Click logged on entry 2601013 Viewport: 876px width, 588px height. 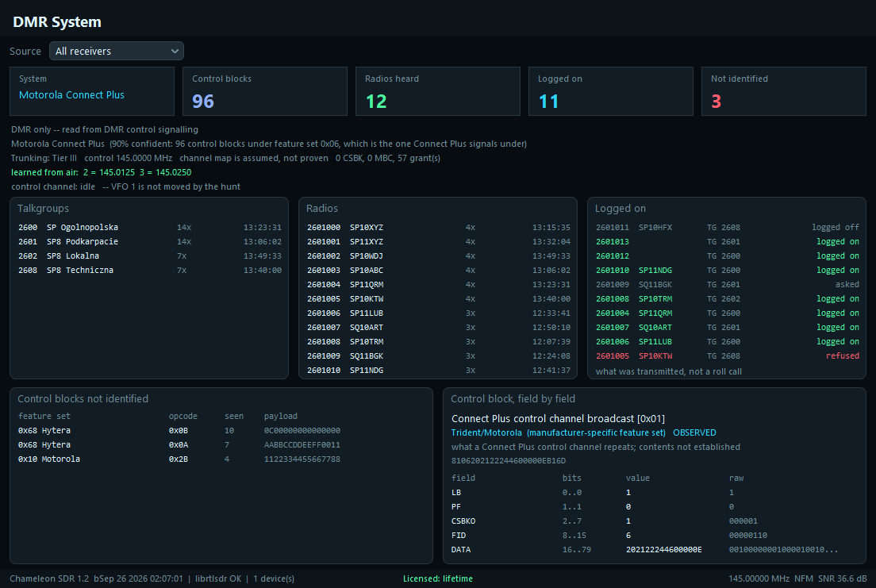pyautogui.click(x=727, y=241)
